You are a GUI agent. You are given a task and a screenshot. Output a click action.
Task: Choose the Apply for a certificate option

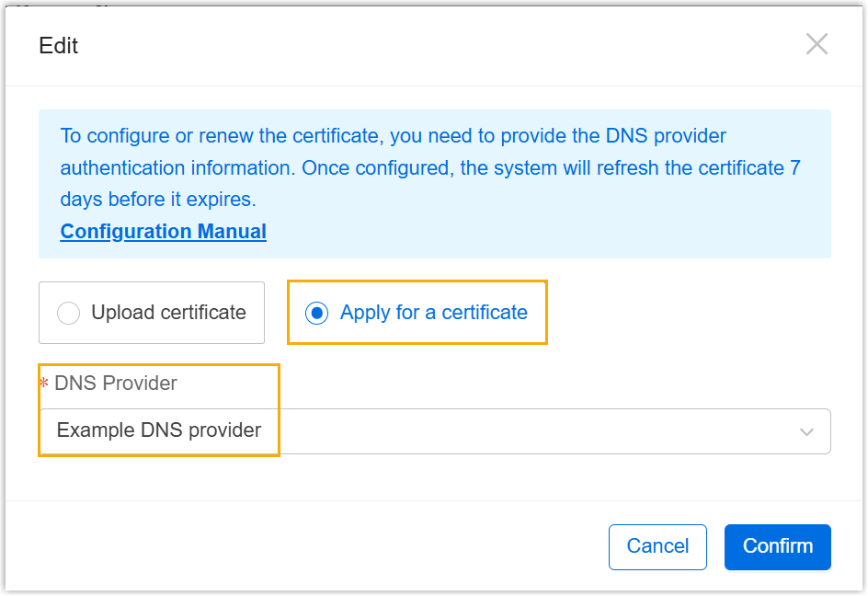(417, 313)
